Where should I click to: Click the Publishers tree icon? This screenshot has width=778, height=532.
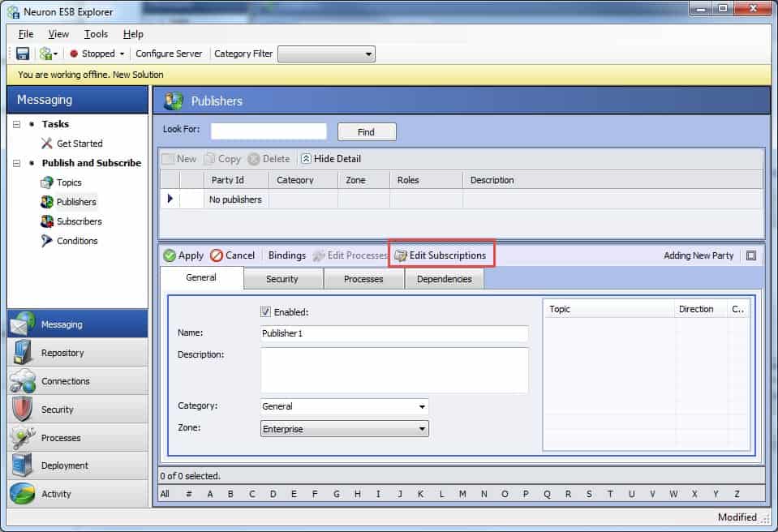click(46, 202)
